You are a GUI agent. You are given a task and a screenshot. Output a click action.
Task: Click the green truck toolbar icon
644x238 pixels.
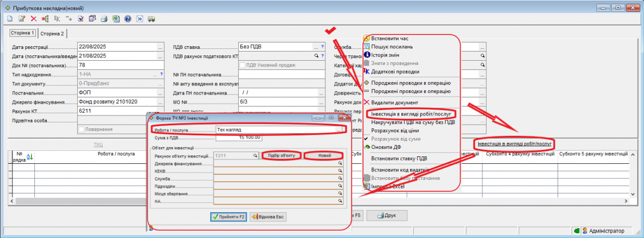point(151,19)
